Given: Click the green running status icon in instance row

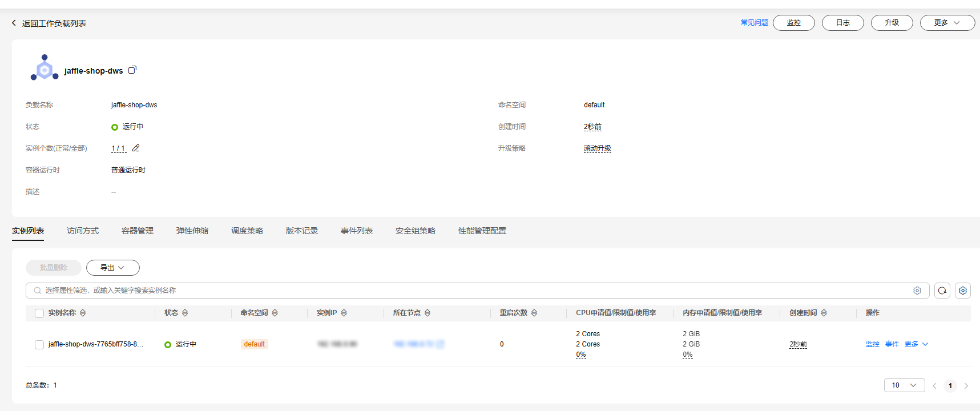Looking at the screenshot, I should pos(168,345).
